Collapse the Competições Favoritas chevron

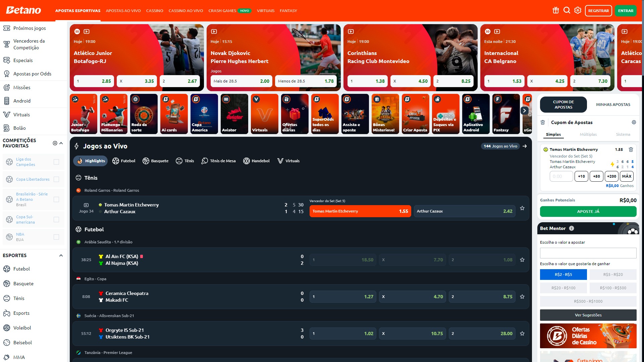[x=61, y=143]
